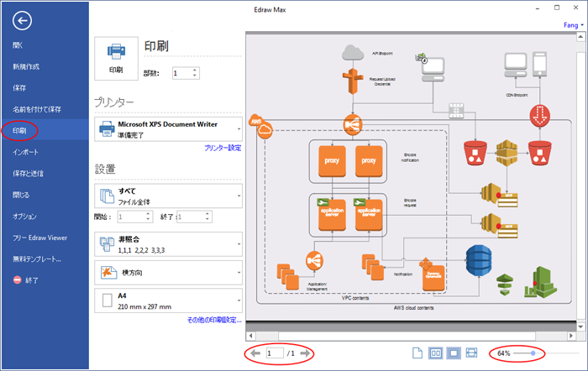Image resolution: width=588 pixels, height=371 pixels.
Task: Click the zoom slider handle at 64%
Action: 533,353
